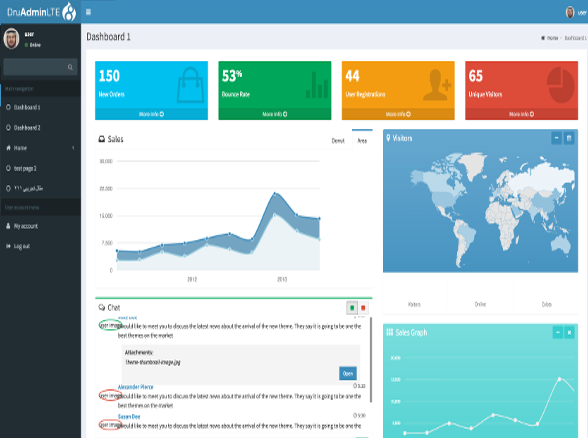Viewport: 588px width, 438px height.
Task: Click the Sales inbox icon
Action: tap(102, 139)
